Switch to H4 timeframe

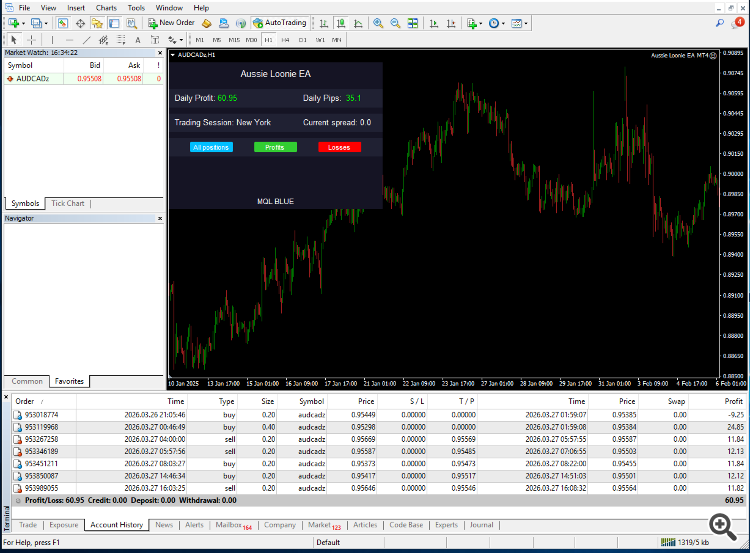tap(286, 40)
